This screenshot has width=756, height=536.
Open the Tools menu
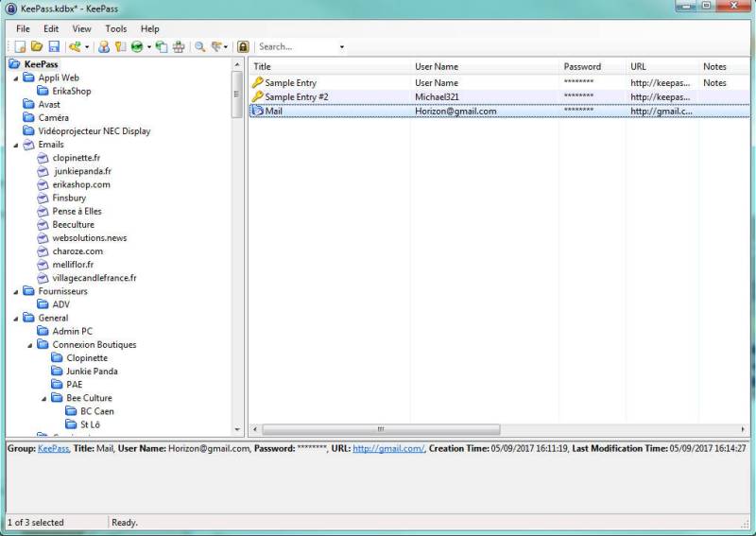pos(115,28)
